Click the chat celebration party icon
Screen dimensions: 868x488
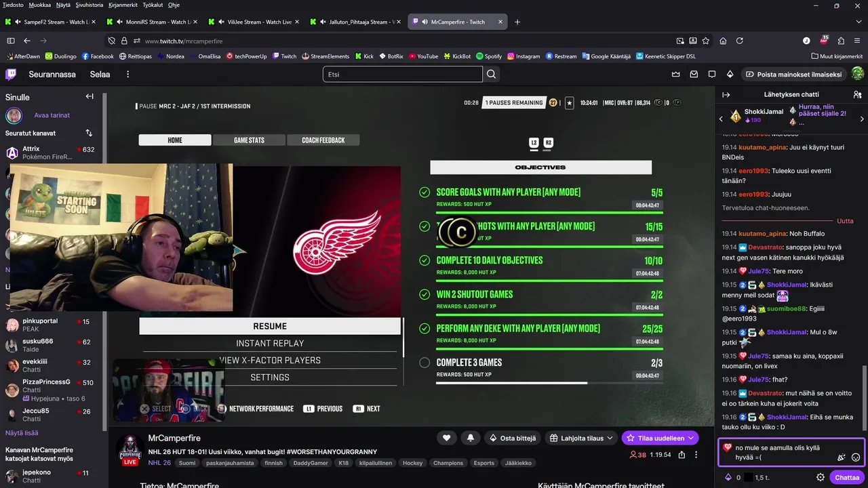click(x=841, y=457)
